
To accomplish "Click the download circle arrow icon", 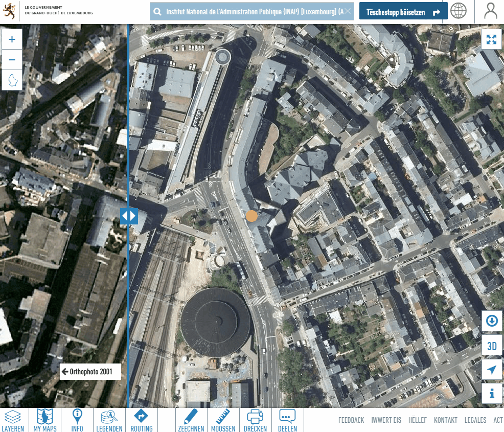I will (x=492, y=321).
